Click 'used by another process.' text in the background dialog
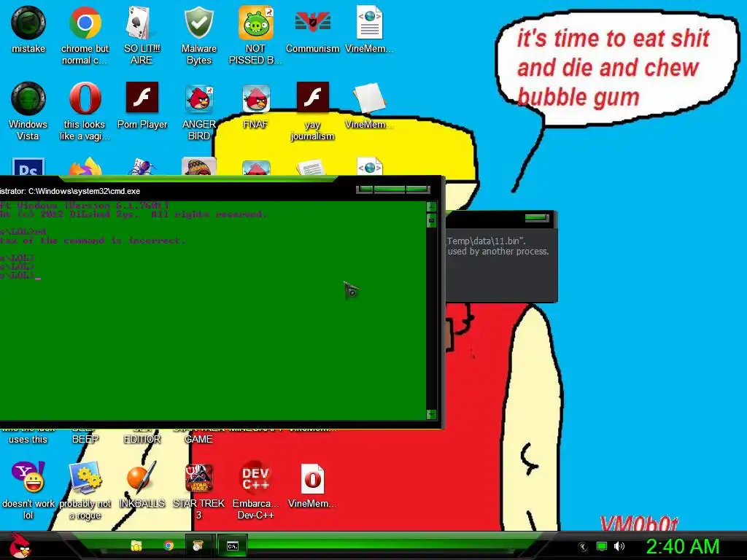 click(x=498, y=252)
